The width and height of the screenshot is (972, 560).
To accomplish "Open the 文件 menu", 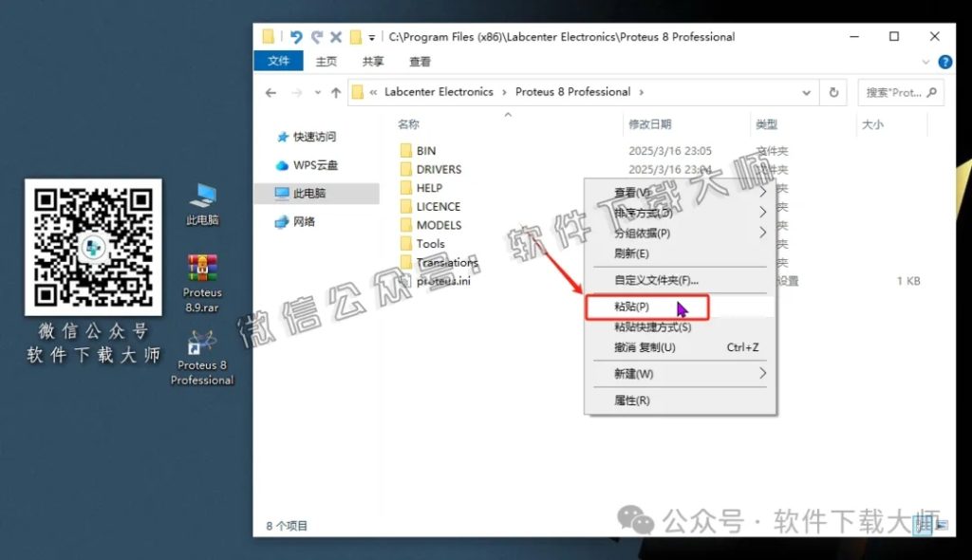I will (x=278, y=60).
